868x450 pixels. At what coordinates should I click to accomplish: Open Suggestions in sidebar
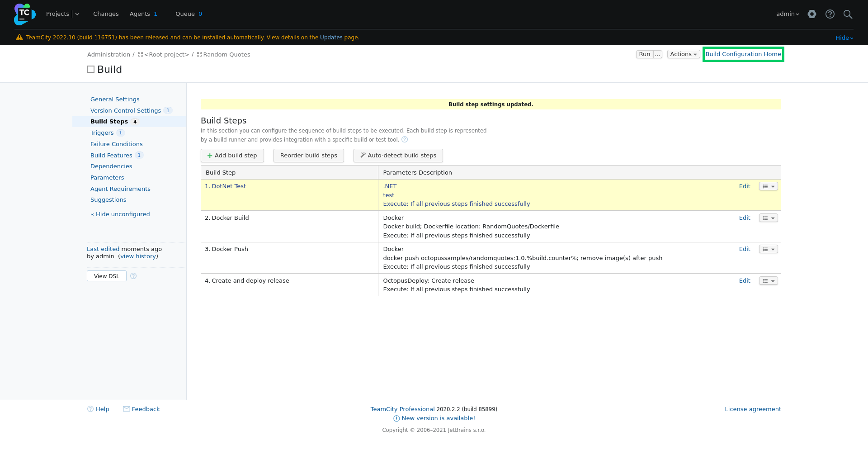(108, 200)
